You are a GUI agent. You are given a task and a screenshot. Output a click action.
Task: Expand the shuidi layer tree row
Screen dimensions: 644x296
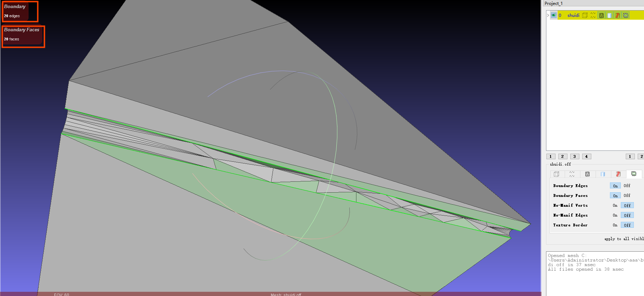point(548,15)
